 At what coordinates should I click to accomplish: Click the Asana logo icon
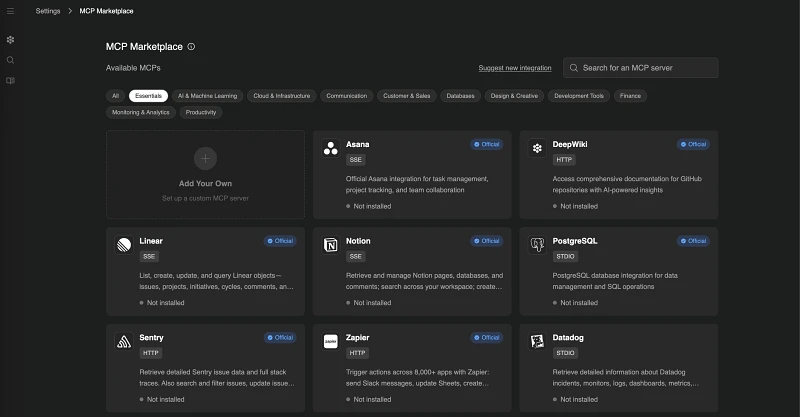coord(331,148)
